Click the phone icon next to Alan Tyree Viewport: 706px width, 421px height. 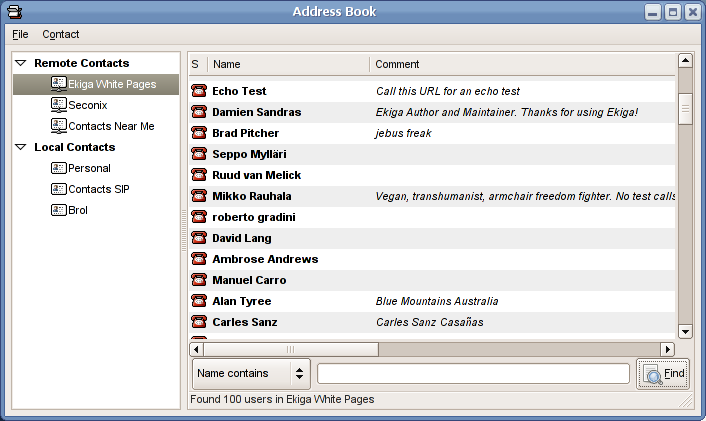point(198,301)
